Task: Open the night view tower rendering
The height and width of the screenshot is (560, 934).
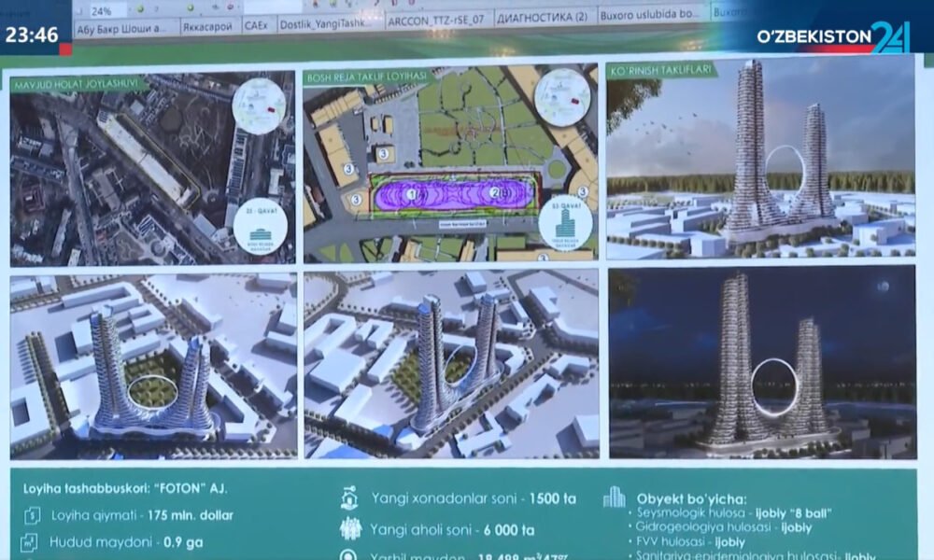Action: pyautogui.click(x=762, y=363)
